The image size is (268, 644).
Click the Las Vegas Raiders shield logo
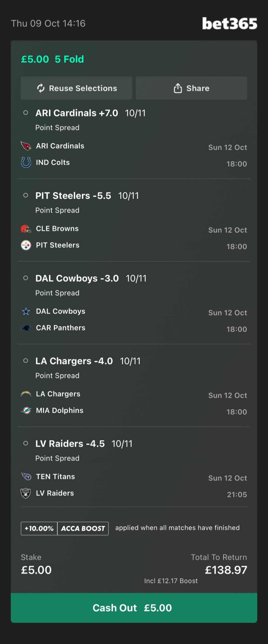point(26,493)
